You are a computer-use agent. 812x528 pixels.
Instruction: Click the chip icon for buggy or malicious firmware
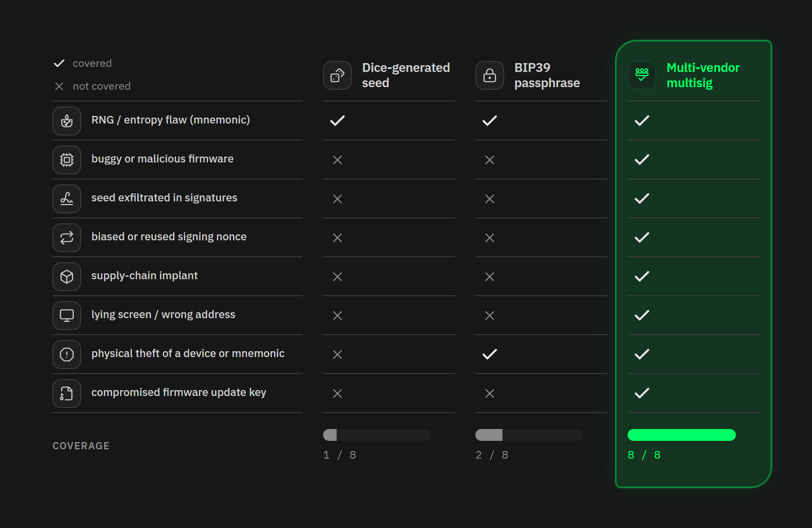[67, 160]
